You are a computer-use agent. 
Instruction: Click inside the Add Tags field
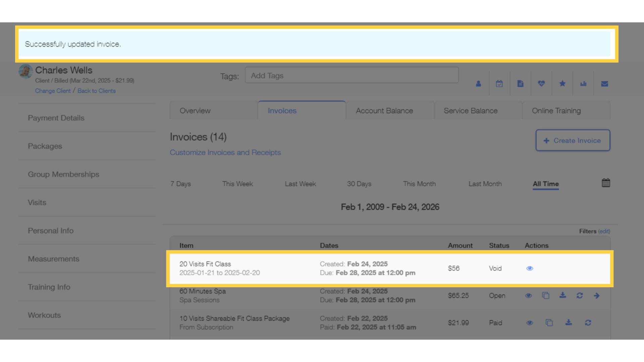coord(352,75)
